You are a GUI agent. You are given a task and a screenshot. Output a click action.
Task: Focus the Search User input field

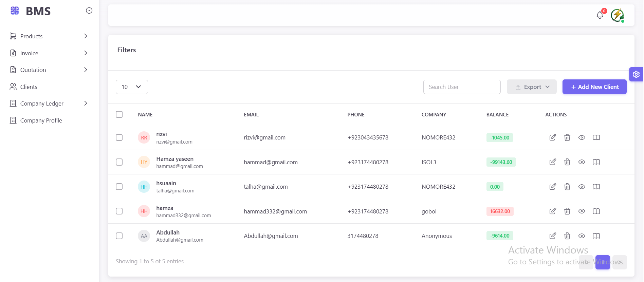[462, 87]
